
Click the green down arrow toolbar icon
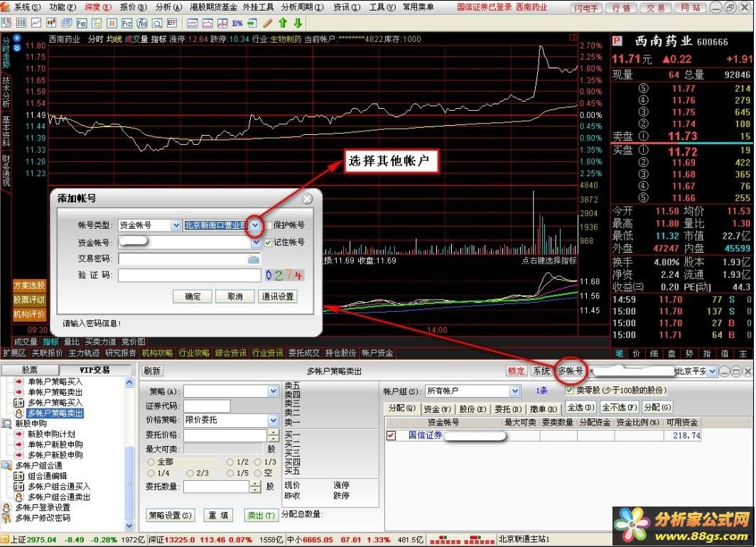(x=298, y=23)
